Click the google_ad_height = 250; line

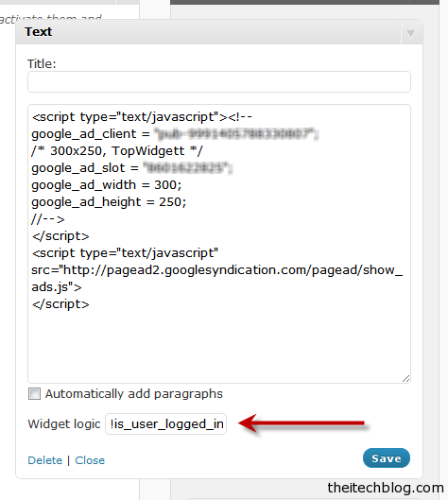[109, 202]
